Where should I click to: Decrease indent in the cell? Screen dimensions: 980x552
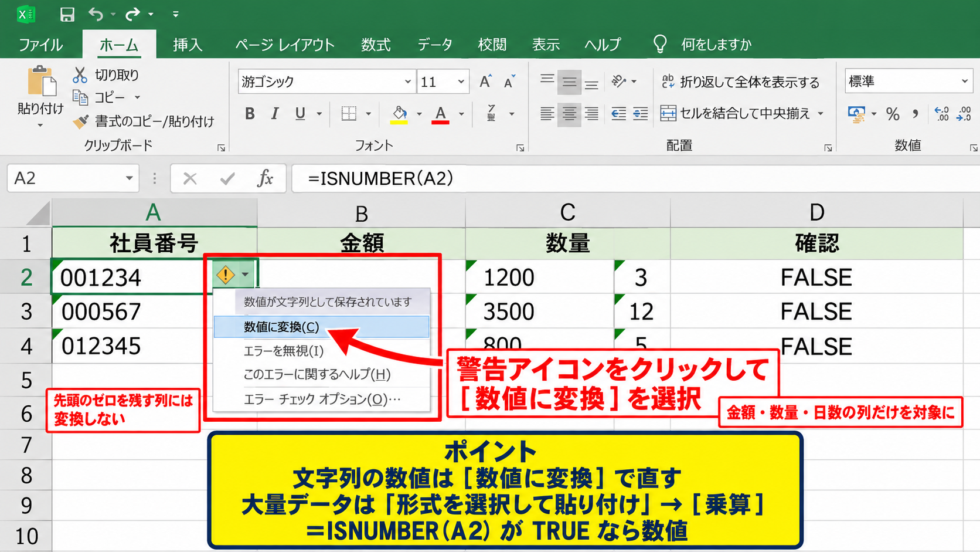618,114
